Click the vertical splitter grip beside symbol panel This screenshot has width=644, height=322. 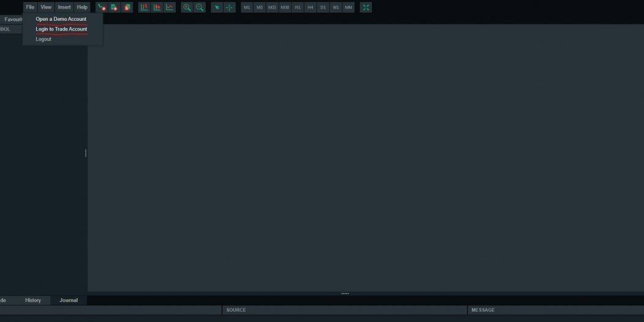(x=86, y=153)
